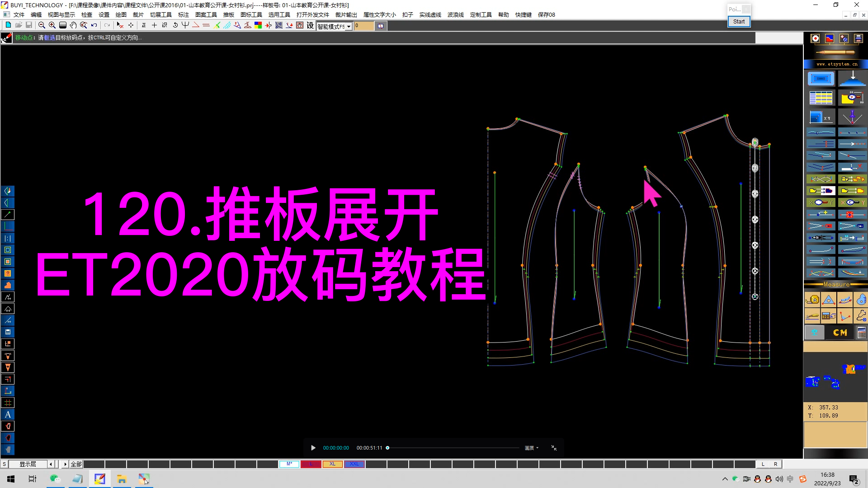868x488 pixels.
Task: Click the zoom in magnifier icon
Action: pyautogui.click(x=52, y=25)
